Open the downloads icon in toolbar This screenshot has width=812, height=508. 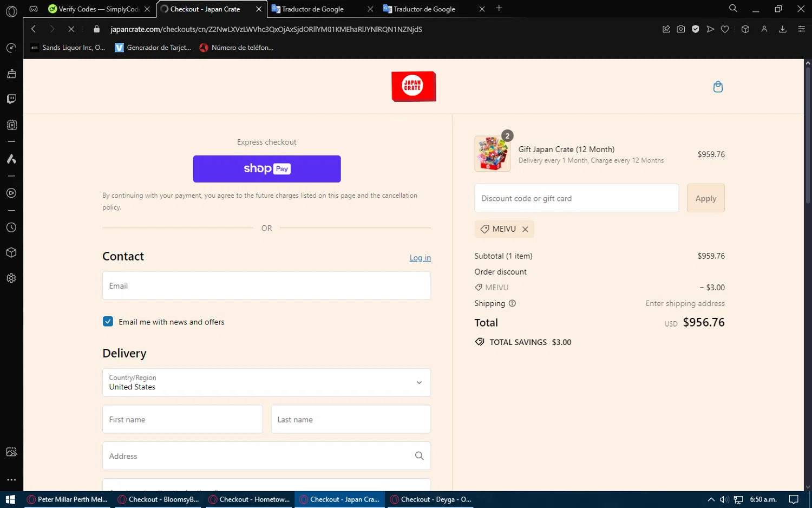tap(783, 29)
